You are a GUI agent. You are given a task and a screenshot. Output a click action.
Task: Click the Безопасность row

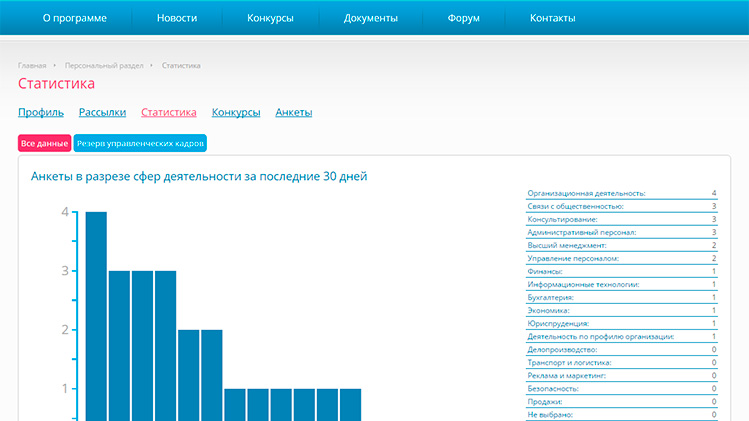click(x=621, y=389)
